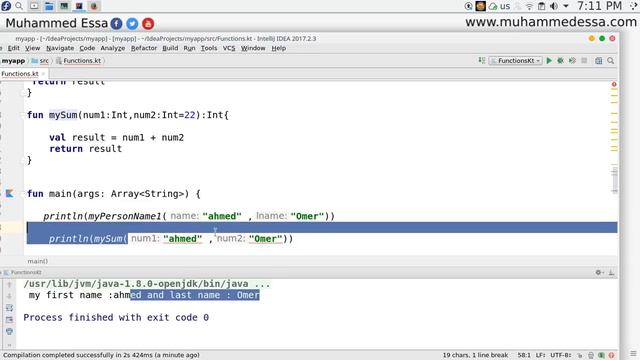
Task: Click the www.muhammedessa.com link
Action: (551, 22)
